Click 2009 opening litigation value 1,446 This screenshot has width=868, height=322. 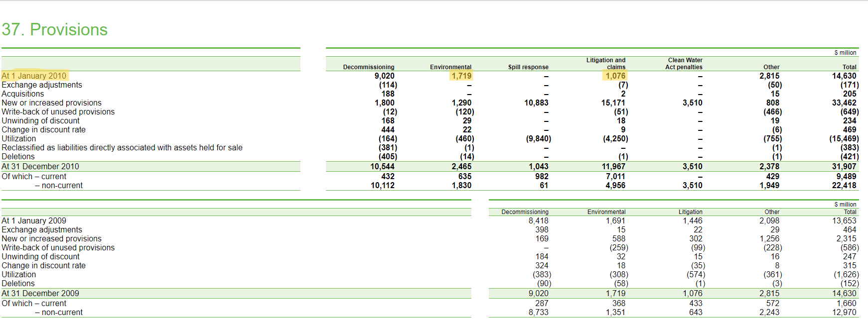pyautogui.click(x=693, y=220)
